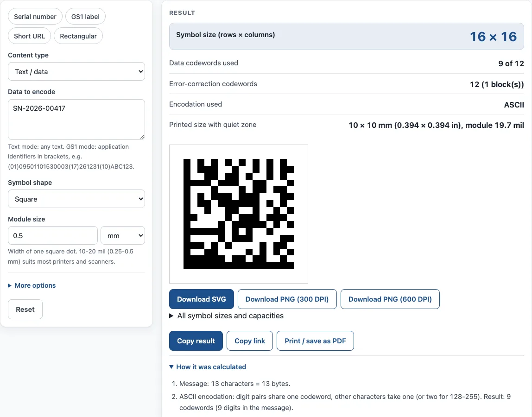The width and height of the screenshot is (532, 417).
Task: Click the 'Symbol size (rows × columns)' label
Action: 226,35
